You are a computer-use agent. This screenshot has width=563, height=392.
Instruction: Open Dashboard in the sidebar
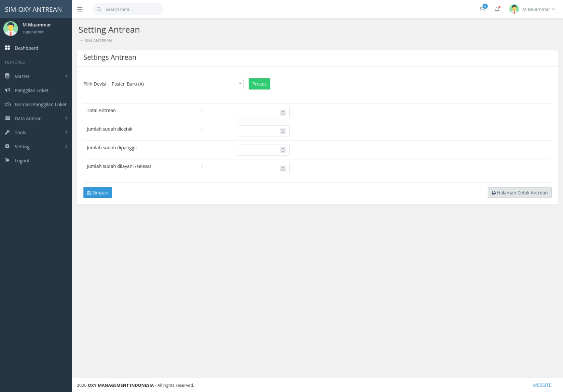tap(36, 48)
